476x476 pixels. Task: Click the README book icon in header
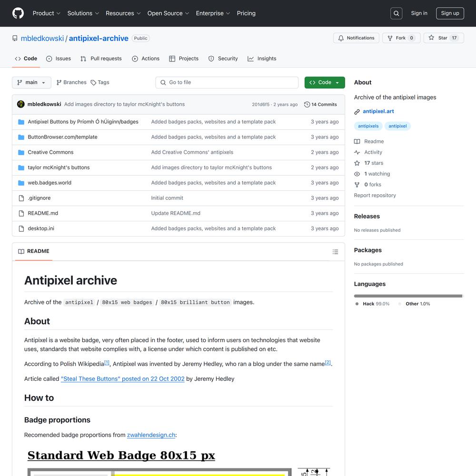pos(21,251)
